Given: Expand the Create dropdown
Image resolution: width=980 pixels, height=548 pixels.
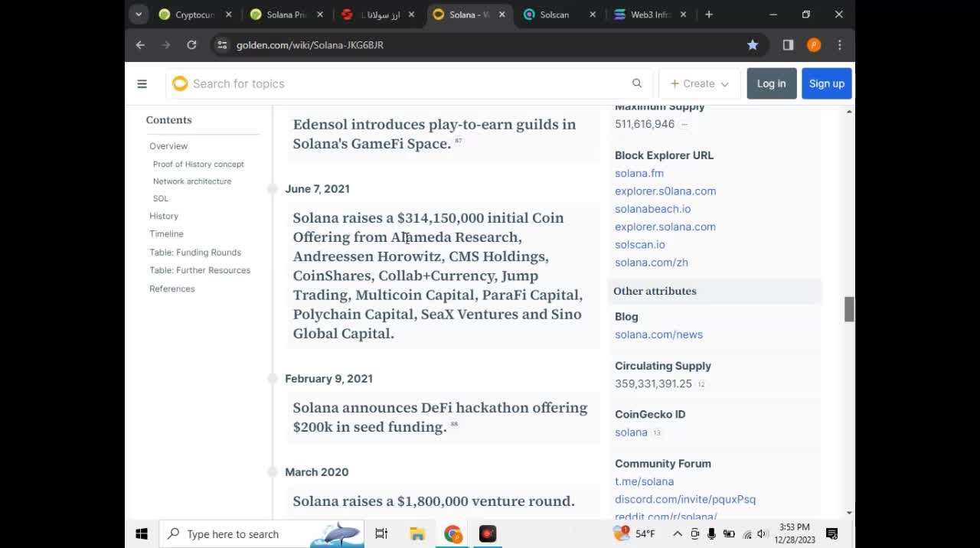Looking at the screenshot, I should coord(699,83).
